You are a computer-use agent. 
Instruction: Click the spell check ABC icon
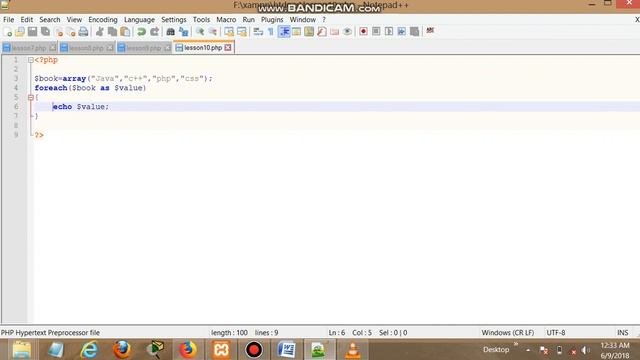click(430, 31)
